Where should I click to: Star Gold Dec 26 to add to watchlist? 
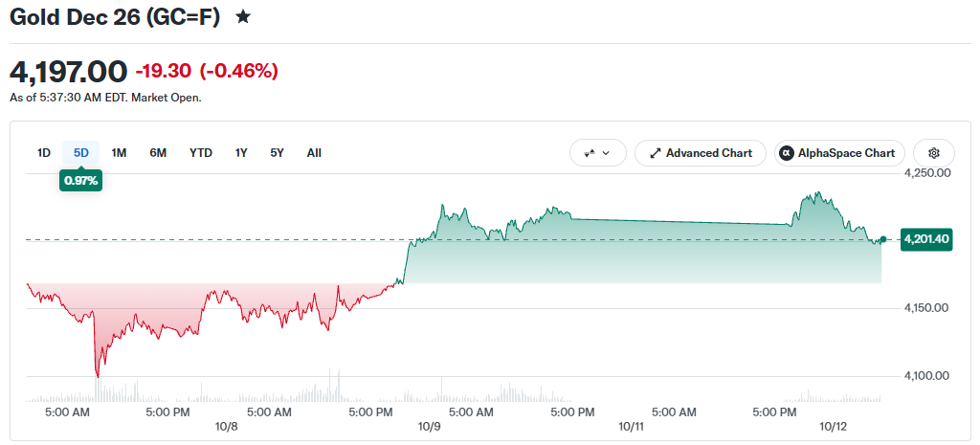tap(243, 17)
